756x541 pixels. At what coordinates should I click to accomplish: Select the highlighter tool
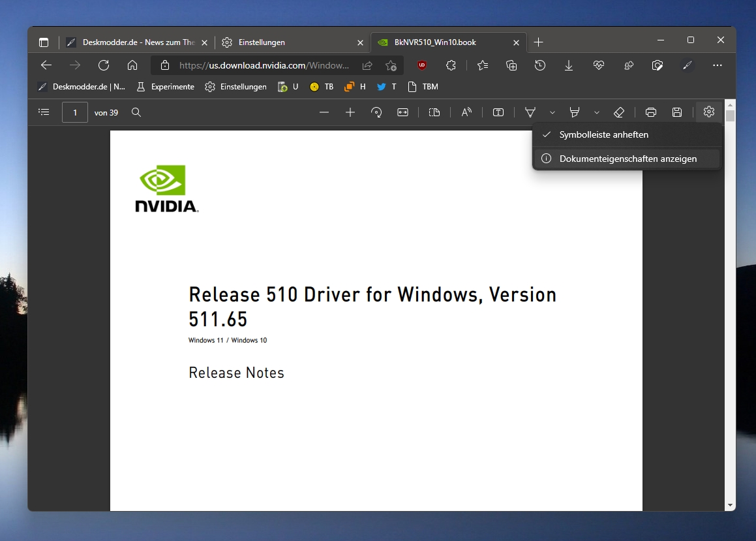click(x=574, y=112)
